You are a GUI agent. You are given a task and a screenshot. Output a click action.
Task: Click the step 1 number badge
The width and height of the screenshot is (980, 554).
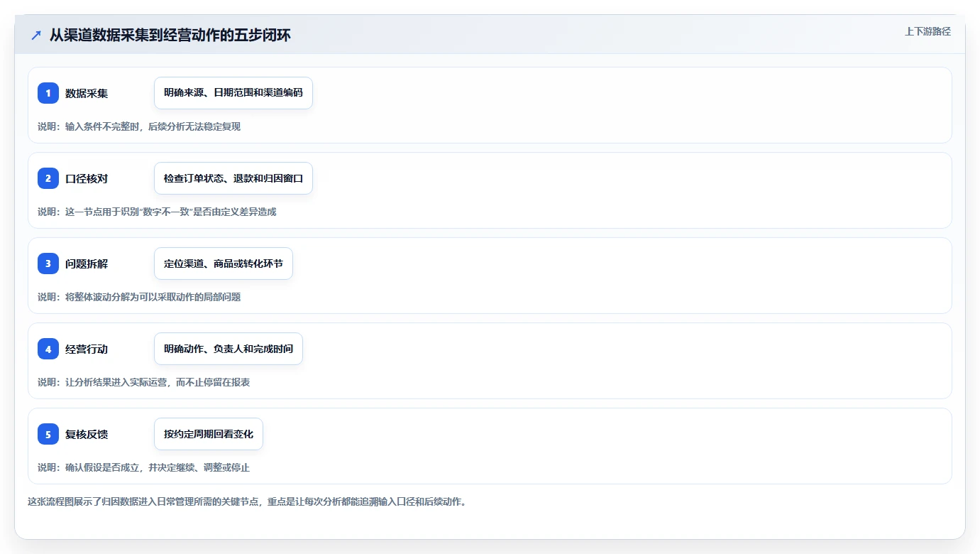tap(48, 93)
